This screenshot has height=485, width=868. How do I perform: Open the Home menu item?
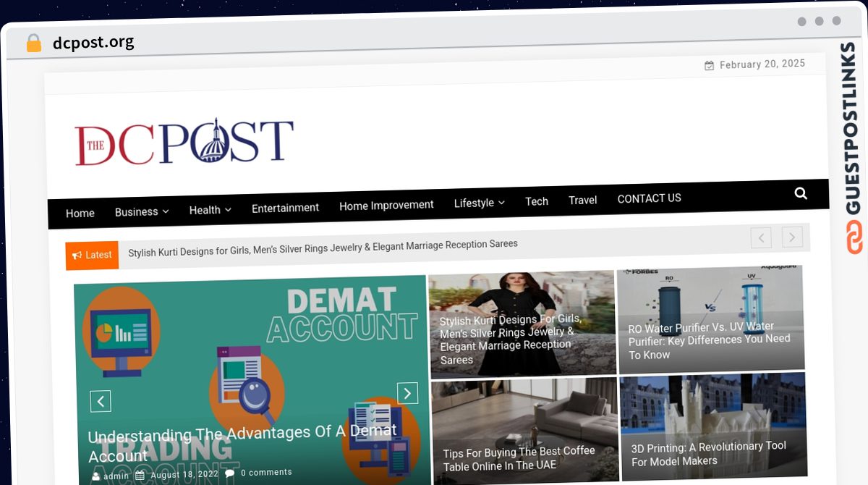[80, 214]
